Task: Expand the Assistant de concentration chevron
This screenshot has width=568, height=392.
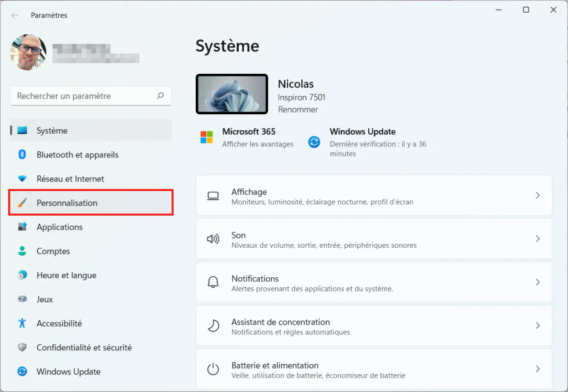Action: pyautogui.click(x=537, y=326)
